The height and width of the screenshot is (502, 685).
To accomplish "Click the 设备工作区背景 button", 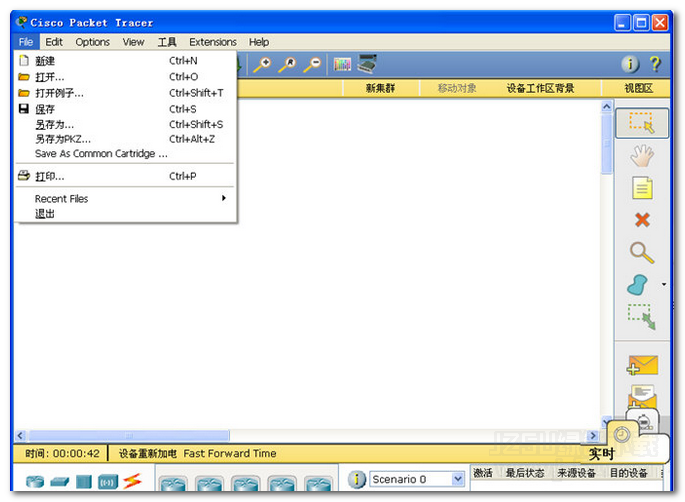I will (x=540, y=88).
